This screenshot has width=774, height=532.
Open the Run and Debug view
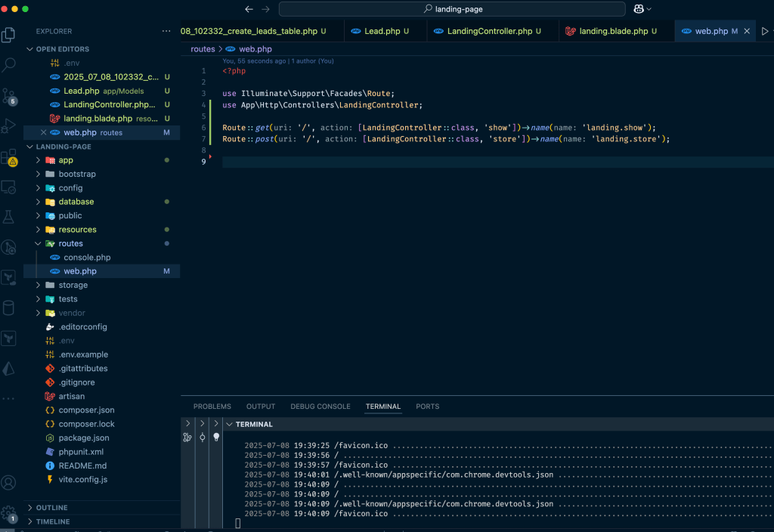(x=9, y=125)
